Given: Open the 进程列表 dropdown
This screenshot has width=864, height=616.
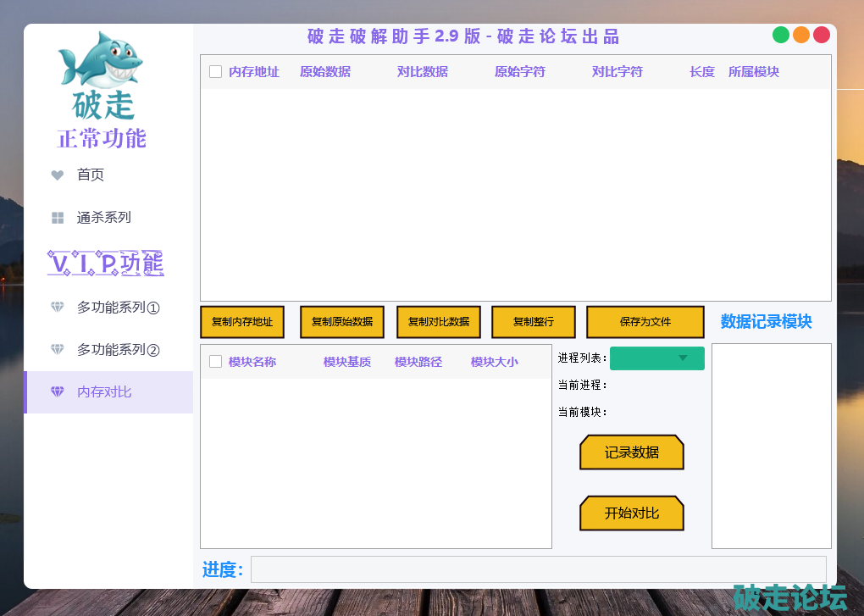Looking at the screenshot, I should pos(657,358).
